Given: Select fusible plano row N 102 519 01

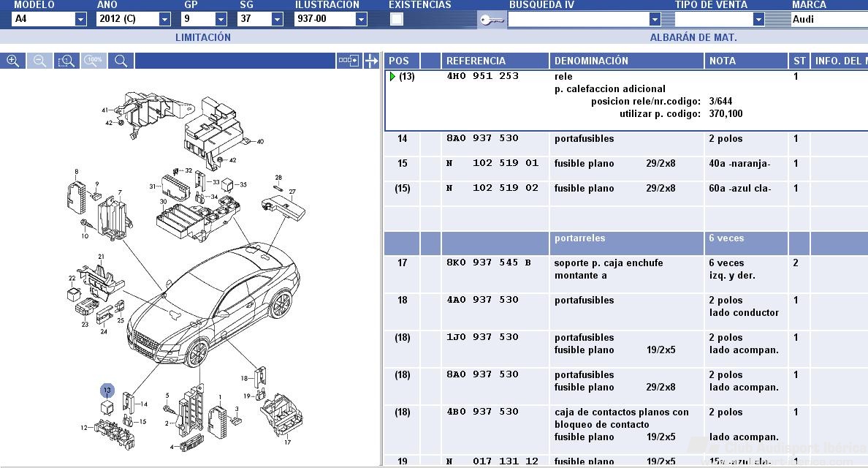Looking at the screenshot, I should (x=625, y=163).
